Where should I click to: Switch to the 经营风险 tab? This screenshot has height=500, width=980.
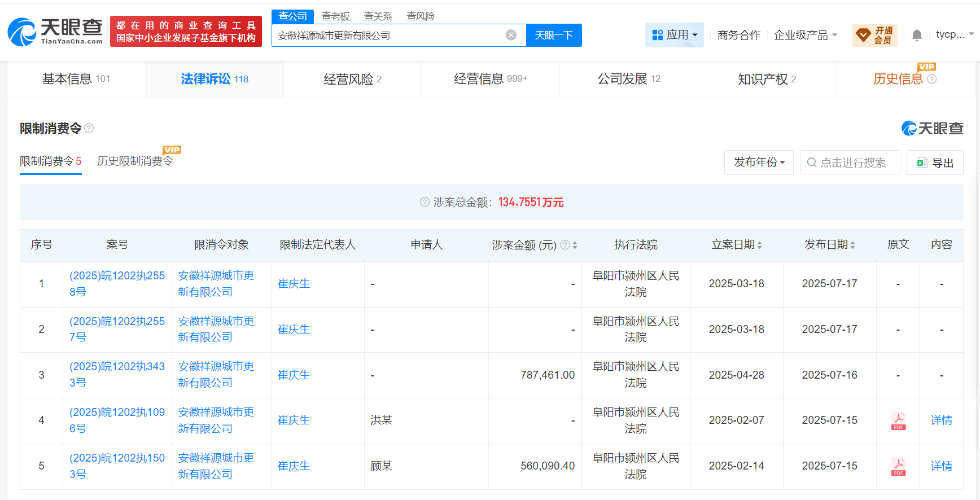352,79
